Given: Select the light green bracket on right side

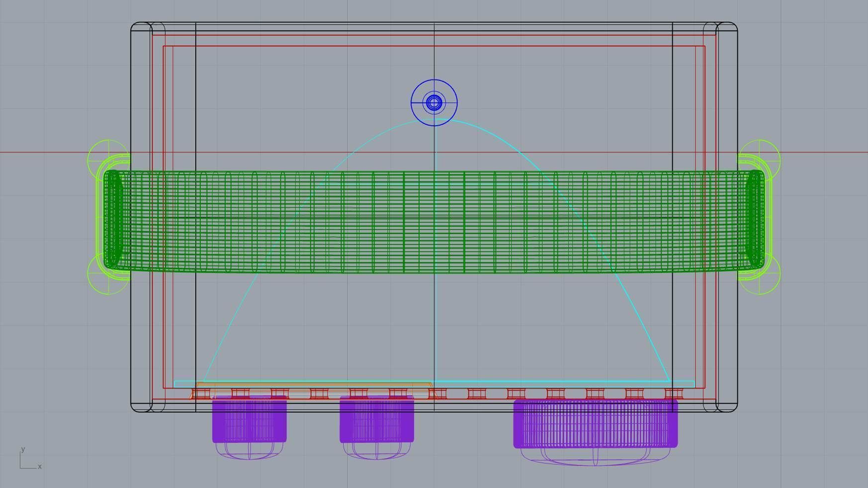Looking at the screenshot, I should tap(759, 217).
